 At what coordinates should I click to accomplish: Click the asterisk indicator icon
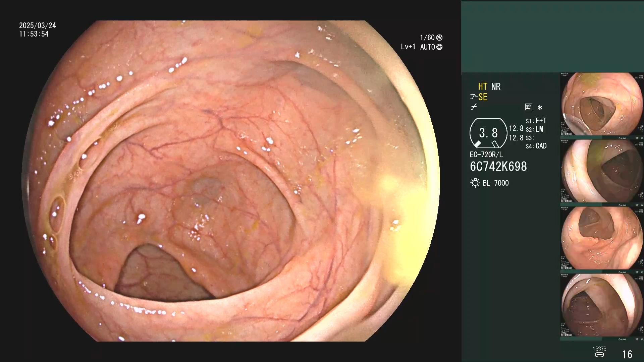pos(540,108)
